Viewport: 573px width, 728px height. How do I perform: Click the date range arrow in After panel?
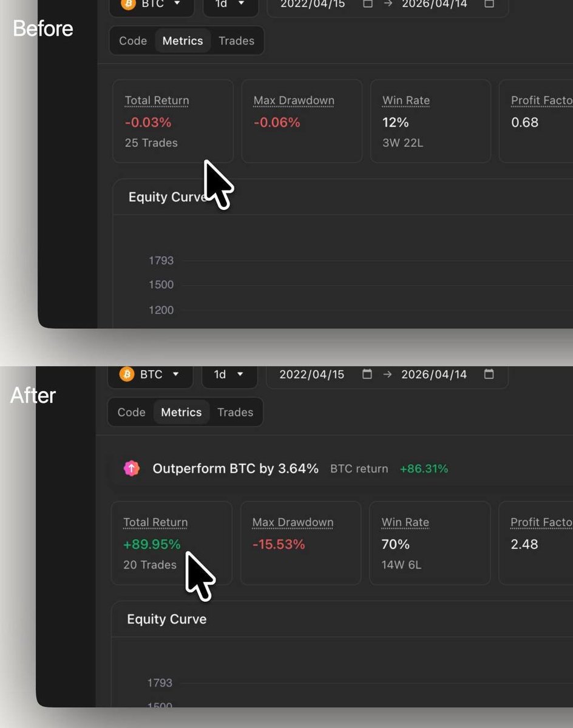coord(387,374)
